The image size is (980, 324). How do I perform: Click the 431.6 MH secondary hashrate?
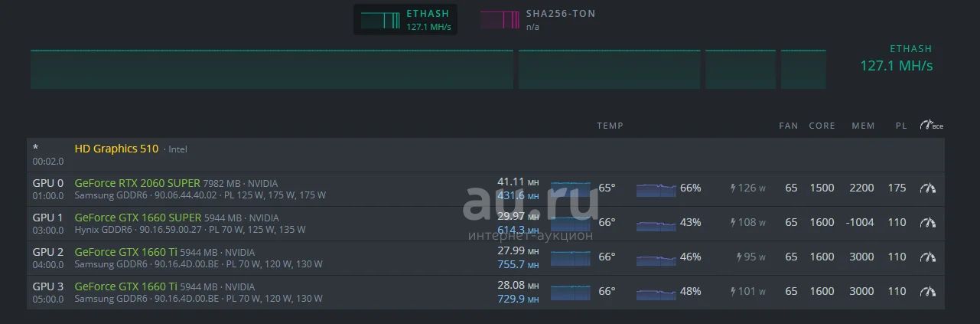point(518,195)
